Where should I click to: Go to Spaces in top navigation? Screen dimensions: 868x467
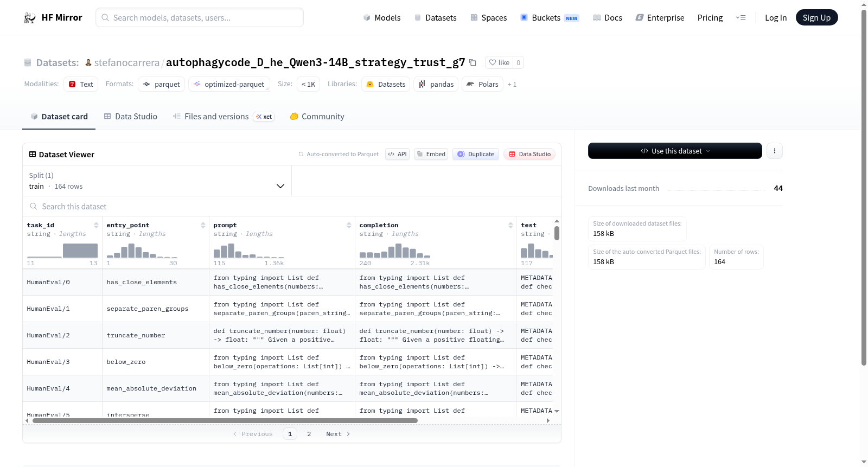tap(489, 18)
